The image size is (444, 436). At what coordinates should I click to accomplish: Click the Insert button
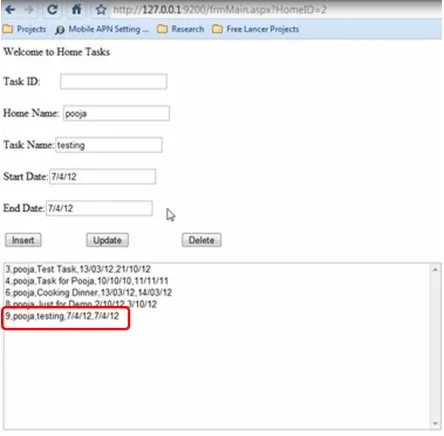(23, 240)
